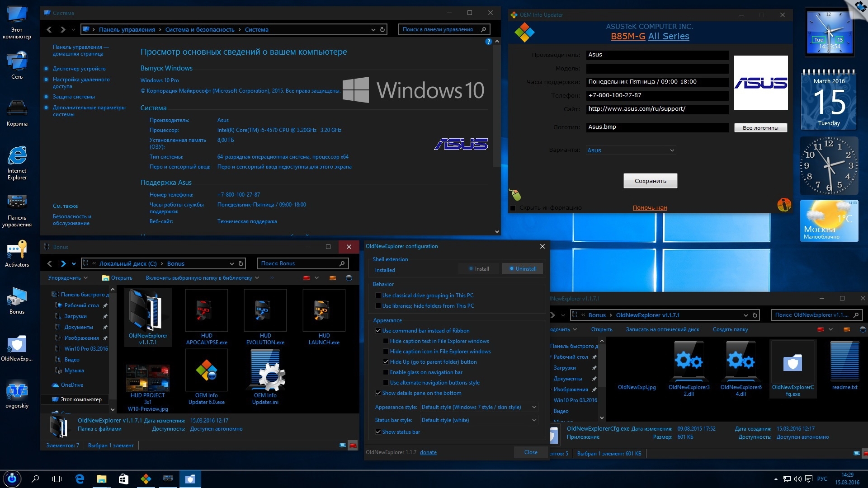Toggle Enable glass on navigation bar
This screenshot has height=488, width=868.
point(386,372)
